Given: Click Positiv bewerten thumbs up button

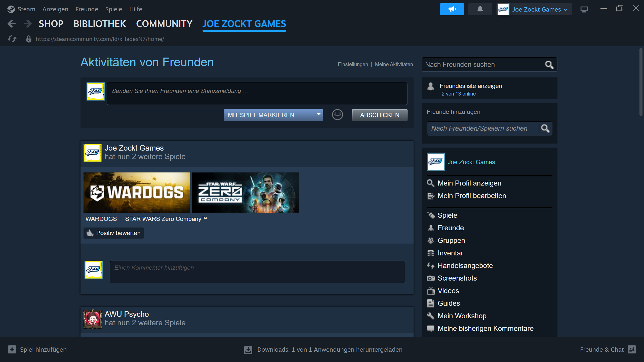Looking at the screenshot, I should coord(113,233).
